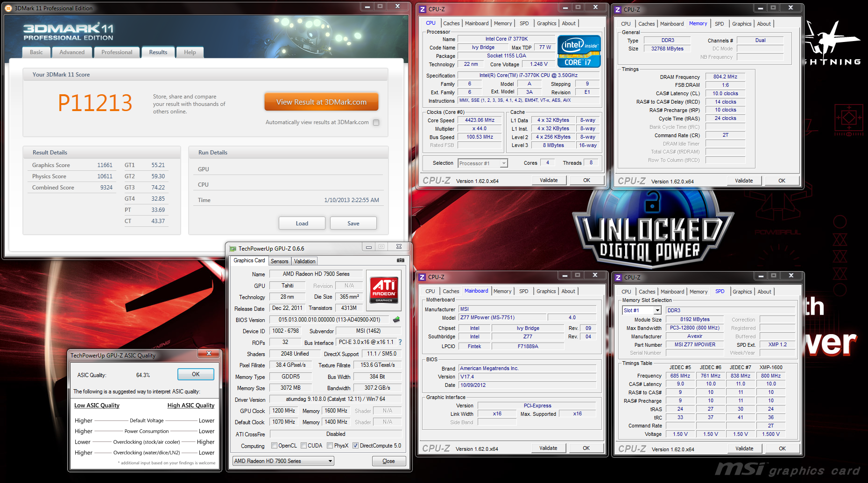Click the BIOS Version field in GPU-Z
Image resolution: width=868 pixels, height=483 pixels.
click(330, 320)
